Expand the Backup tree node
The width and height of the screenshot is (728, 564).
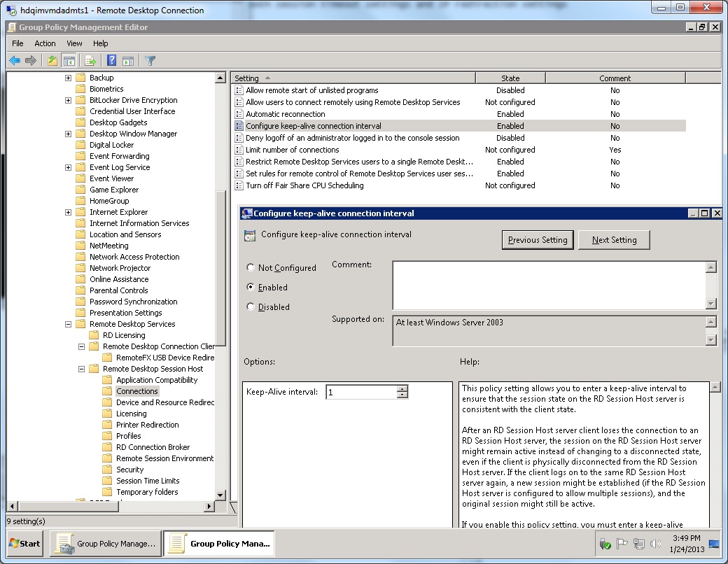tap(69, 78)
